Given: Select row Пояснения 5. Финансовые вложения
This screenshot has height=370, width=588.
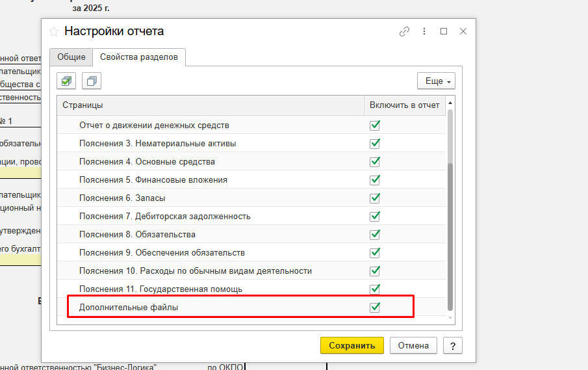Looking at the screenshot, I should (x=251, y=179).
